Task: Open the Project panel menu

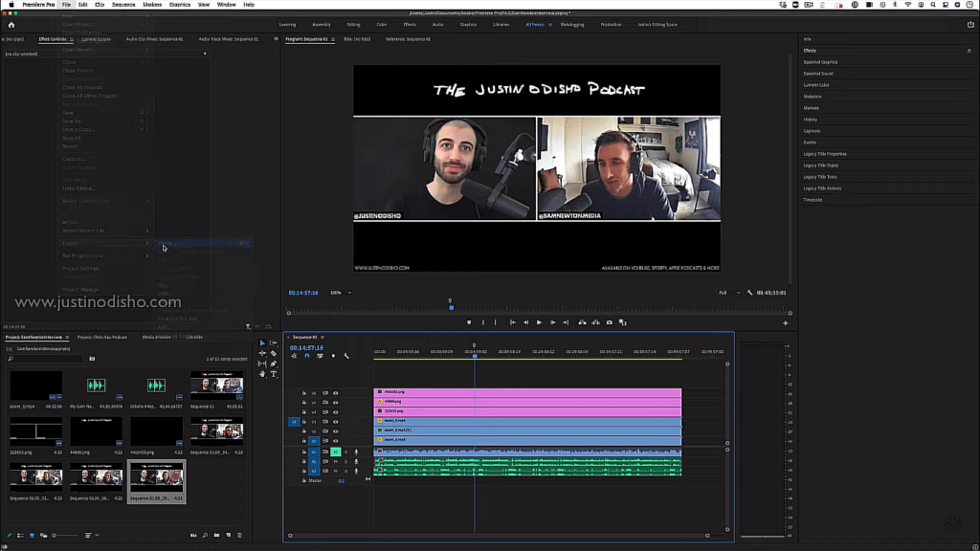Action: point(67,338)
